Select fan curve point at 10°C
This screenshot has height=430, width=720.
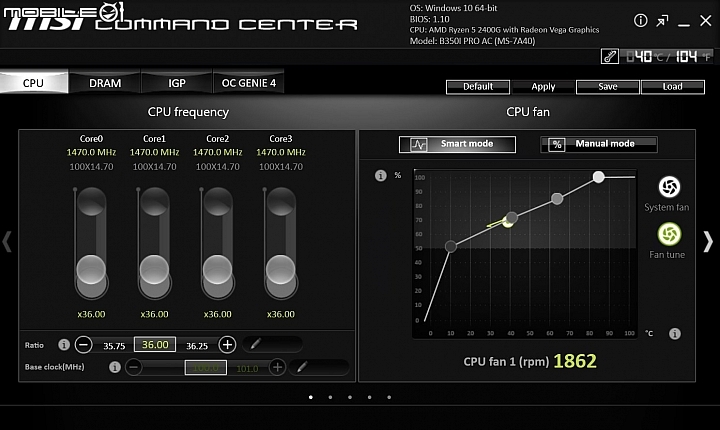click(451, 247)
